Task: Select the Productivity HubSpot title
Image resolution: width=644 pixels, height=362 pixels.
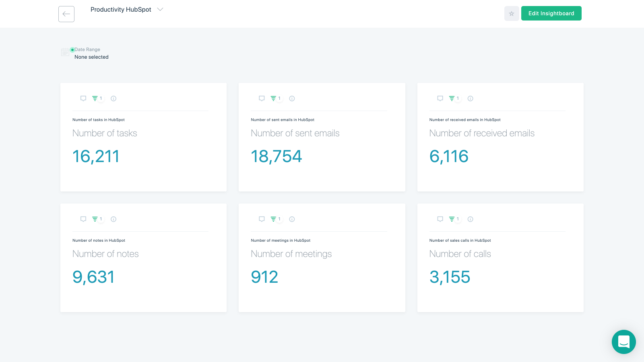Action: (121, 9)
